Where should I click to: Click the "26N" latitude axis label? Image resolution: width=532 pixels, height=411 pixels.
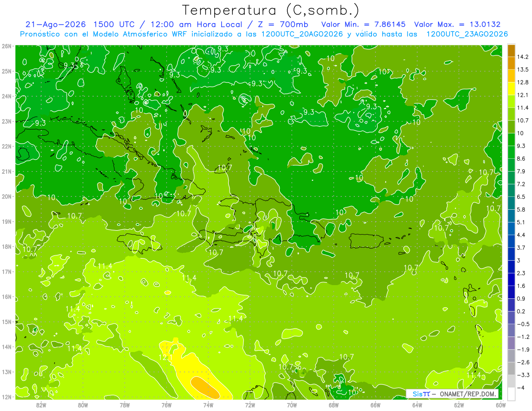coord(6,46)
